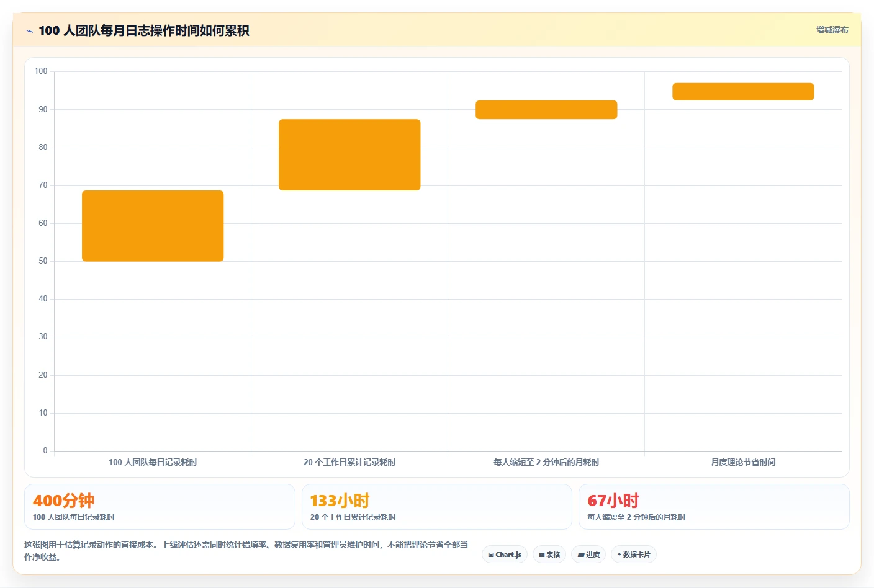Screen dimensions: 874x588
Task: Click the y-axis value 0
Action: tap(45, 450)
